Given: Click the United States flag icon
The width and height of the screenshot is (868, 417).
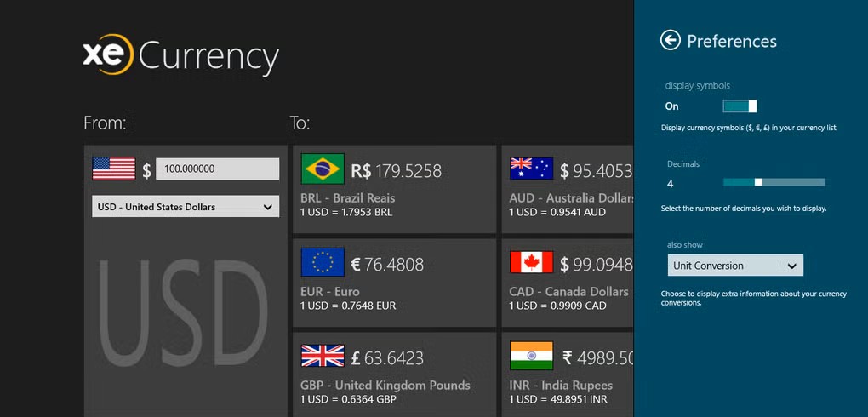Looking at the screenshot, I should pos(114,169).
